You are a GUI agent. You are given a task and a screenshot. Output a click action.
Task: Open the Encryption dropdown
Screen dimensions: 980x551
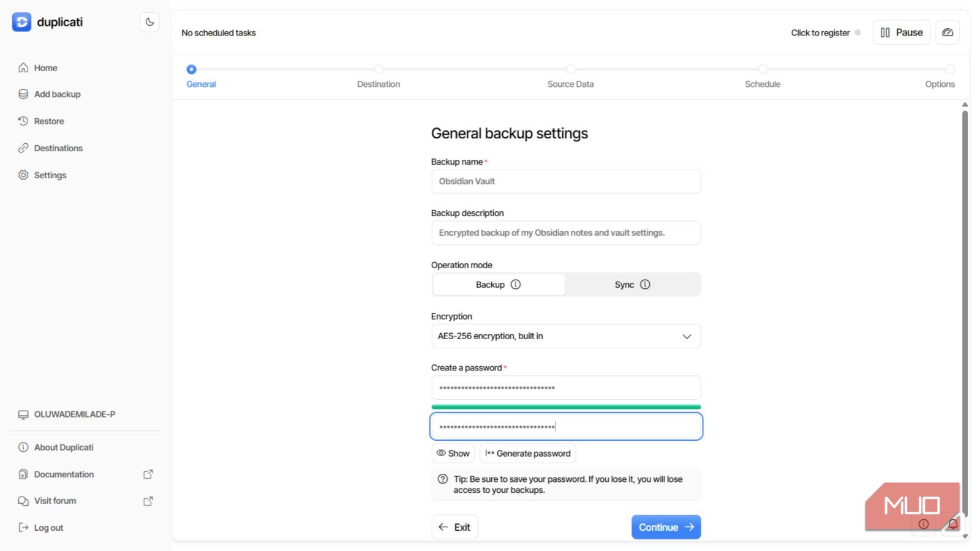tap(566, 336)
